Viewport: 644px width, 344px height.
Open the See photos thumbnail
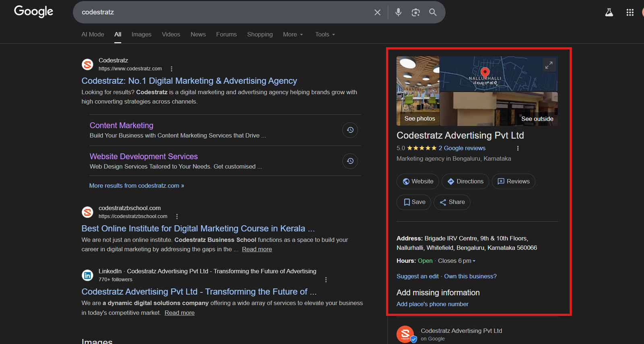click(418, 91)
